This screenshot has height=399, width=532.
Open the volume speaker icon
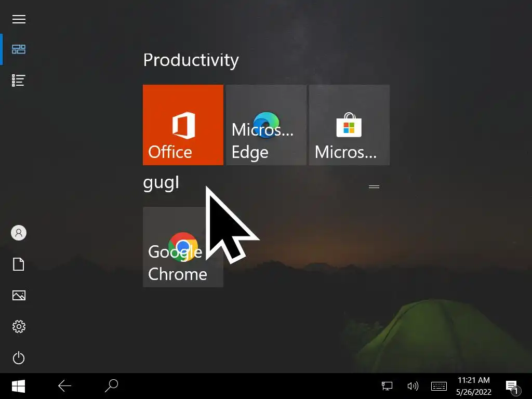413,386
